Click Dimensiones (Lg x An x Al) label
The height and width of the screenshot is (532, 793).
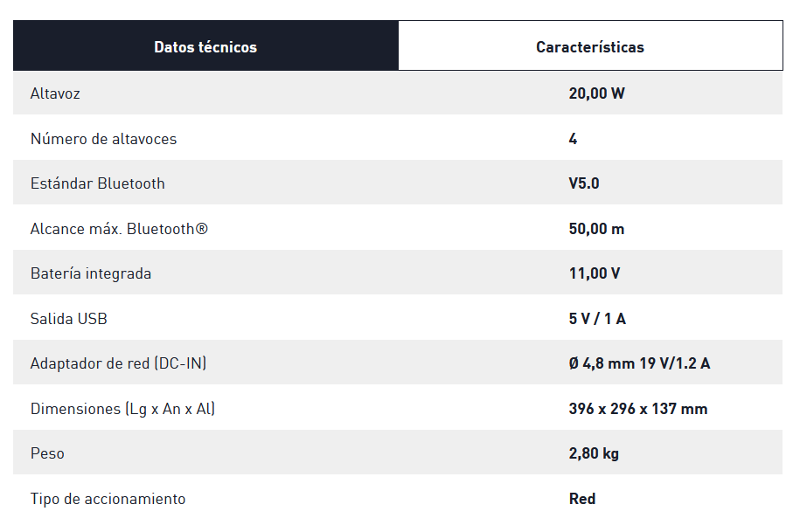[x=122, y=409]
